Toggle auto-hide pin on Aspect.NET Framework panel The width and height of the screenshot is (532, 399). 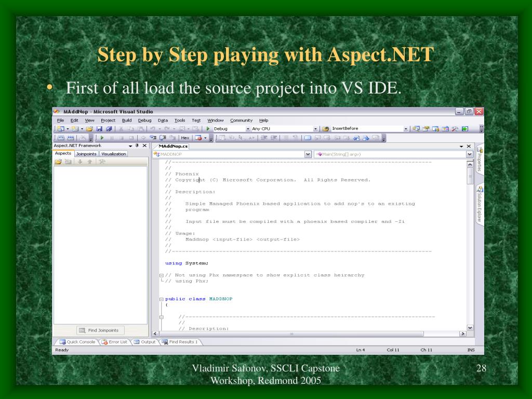coord(137,145)
